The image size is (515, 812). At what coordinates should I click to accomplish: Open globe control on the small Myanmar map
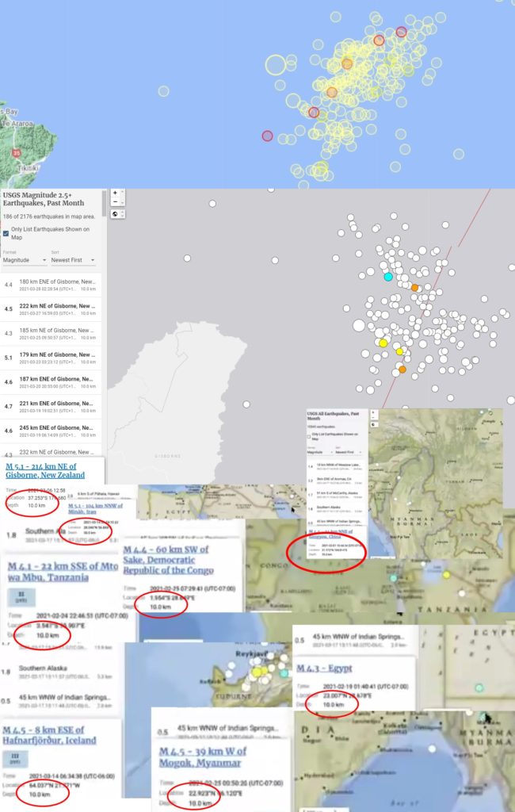pos(374,424)
